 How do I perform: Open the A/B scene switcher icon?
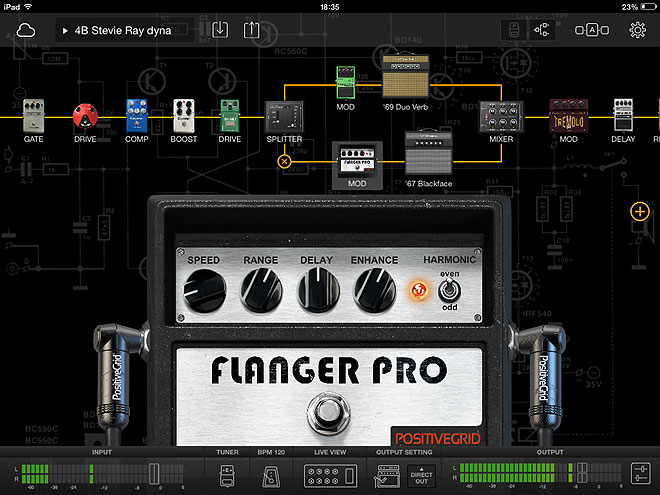(592, 30)
